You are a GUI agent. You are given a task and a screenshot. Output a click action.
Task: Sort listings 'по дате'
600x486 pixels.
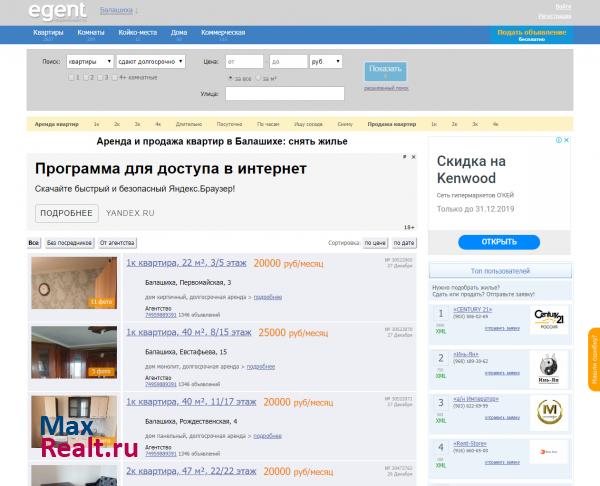pos(404,243)
